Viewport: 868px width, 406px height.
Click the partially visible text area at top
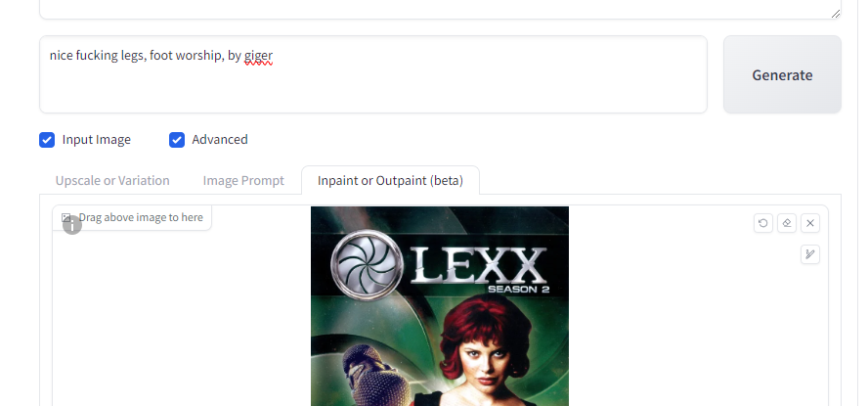[x=440, y=10]
